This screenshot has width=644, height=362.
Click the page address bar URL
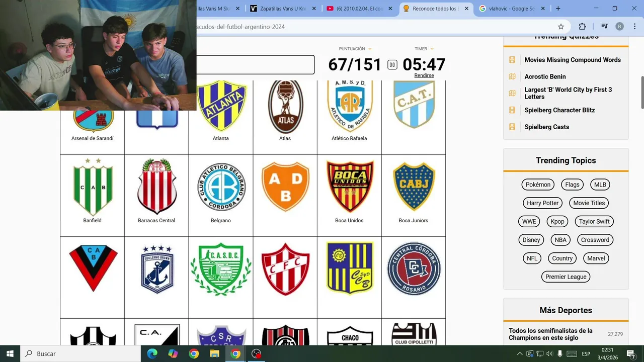240,27
